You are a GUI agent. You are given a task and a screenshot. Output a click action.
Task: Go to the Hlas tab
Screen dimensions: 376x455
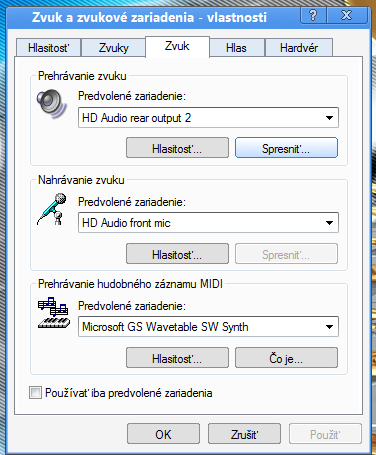(x=236, y=48)
